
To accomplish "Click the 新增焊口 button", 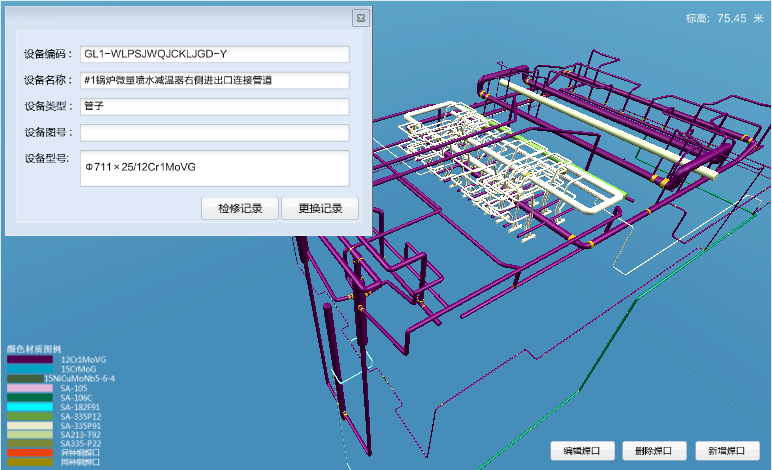I will coord(727,451).
